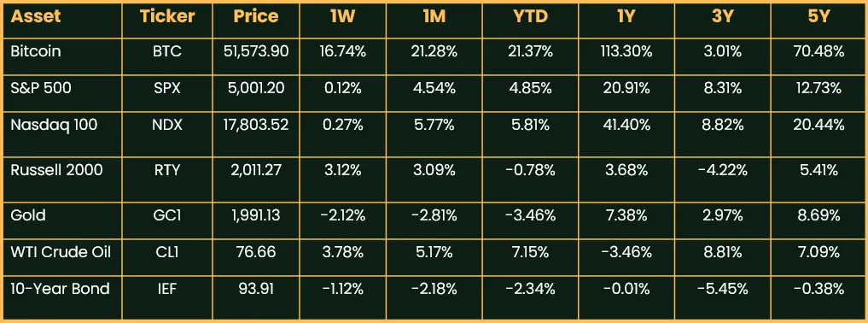
Task: Select the Ticker column header
Action: (x=167, y=16)
